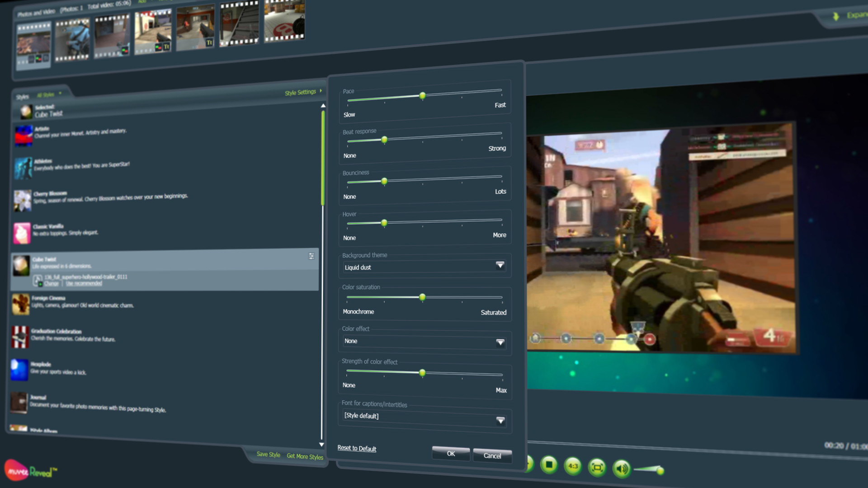868x488 pixels.
Task: Enter fullscreen preview mode
Action: (x=597, y=467)
